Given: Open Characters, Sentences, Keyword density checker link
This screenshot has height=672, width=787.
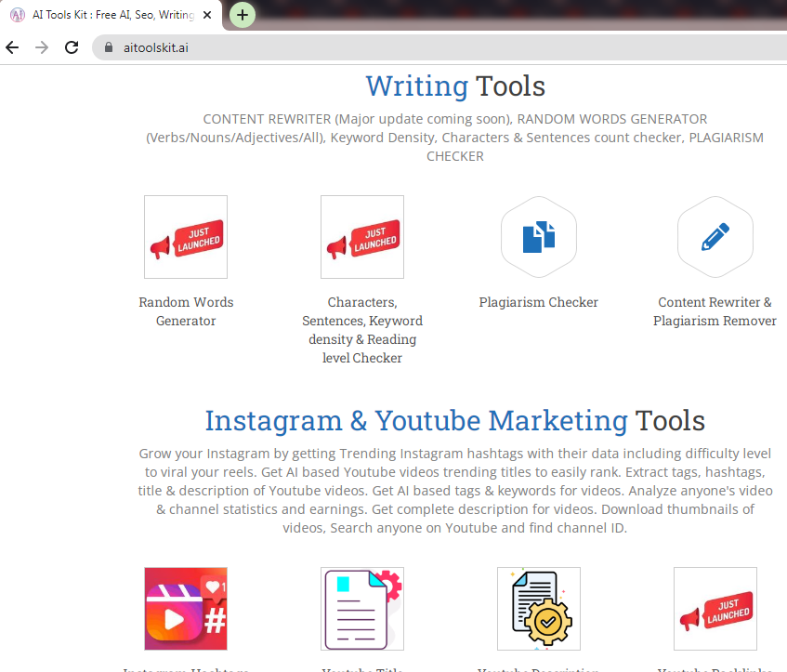Looking at the screenshot, I should pyautogui.click(x=362, y=330).
